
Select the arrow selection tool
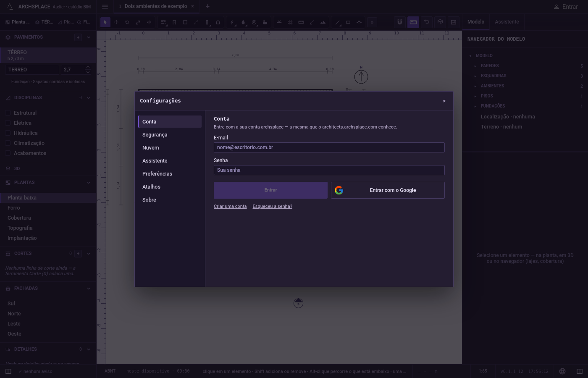click(105, 22)
